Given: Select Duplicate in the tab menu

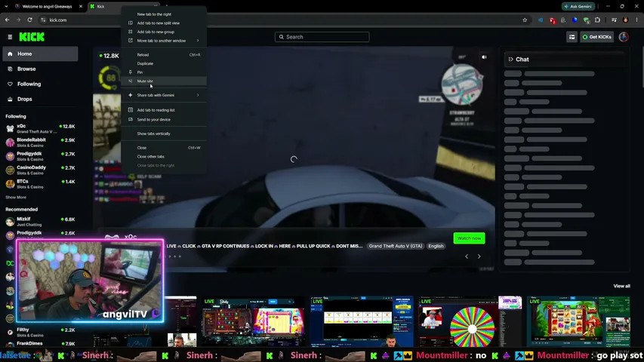Looking at the screenshot, I should tap(164, 63).
